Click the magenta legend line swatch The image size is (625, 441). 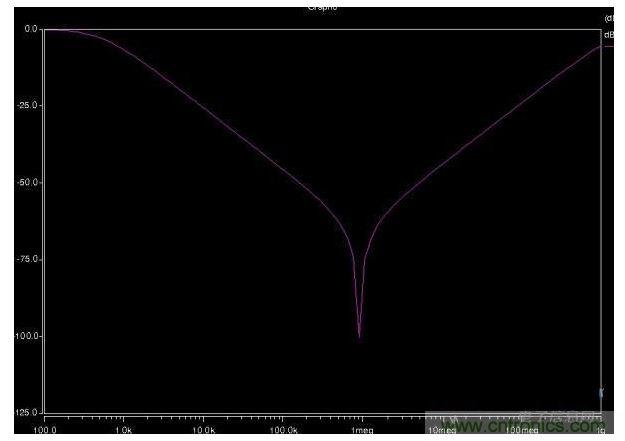point(610,46)
